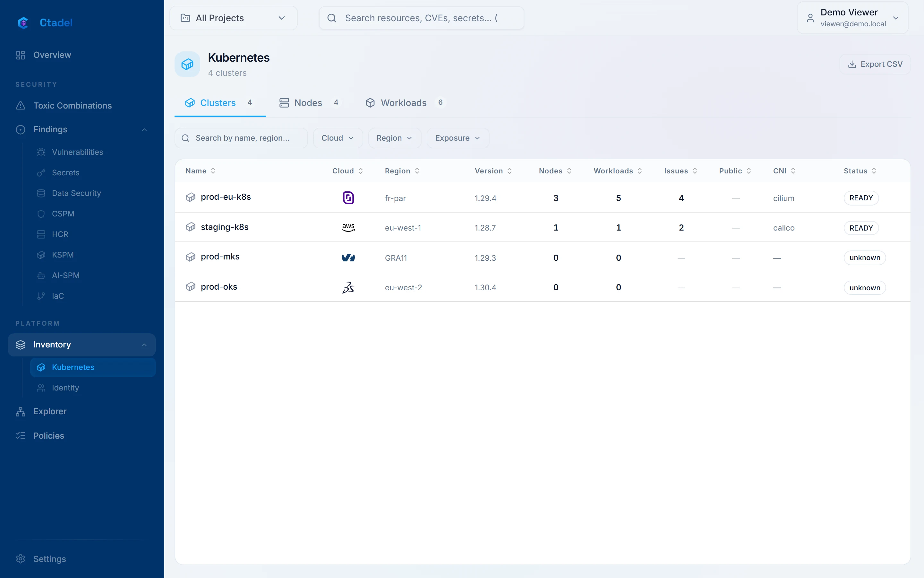Click the global search magnifier icon
The width and height of the screenshot is (924, 578).
[332, 18]
